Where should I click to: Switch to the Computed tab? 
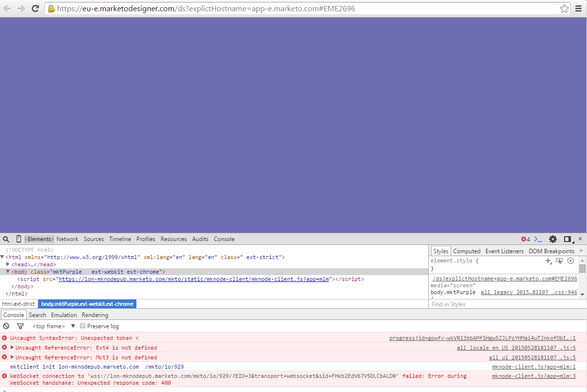(467, 251)
